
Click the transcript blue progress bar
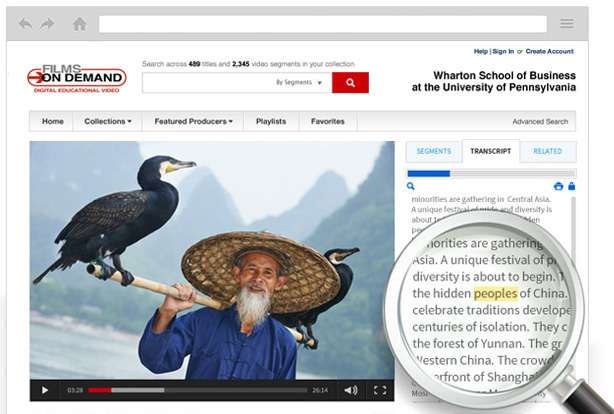(x=429, y=174)
